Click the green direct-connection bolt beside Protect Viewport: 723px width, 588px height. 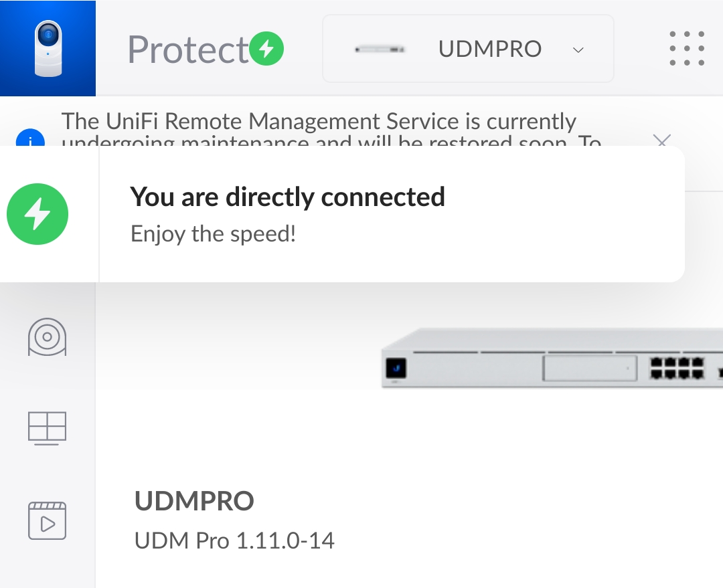(x=266, y=48)
